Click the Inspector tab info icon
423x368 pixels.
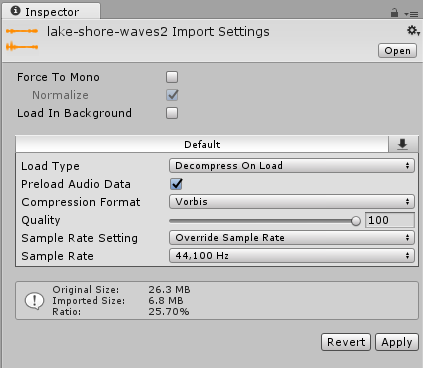pos(15,11)
